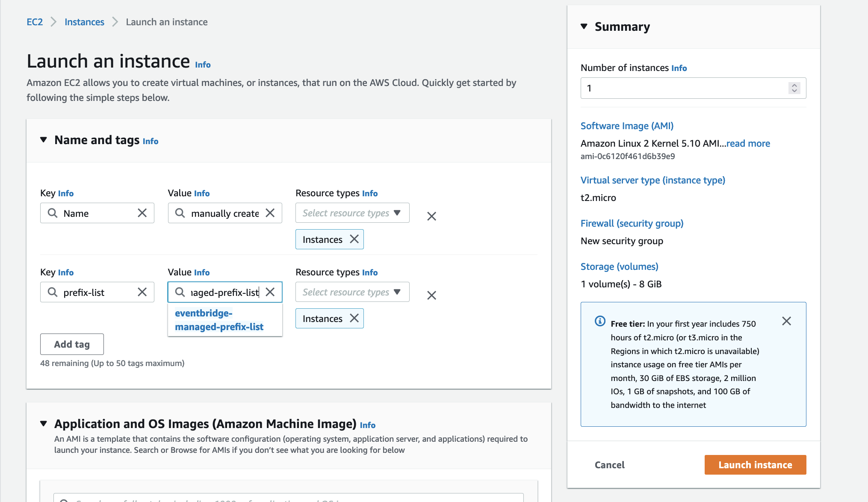Open Info link for second Key label
Viewport: 868px width, 502px height.
(66, 273)
